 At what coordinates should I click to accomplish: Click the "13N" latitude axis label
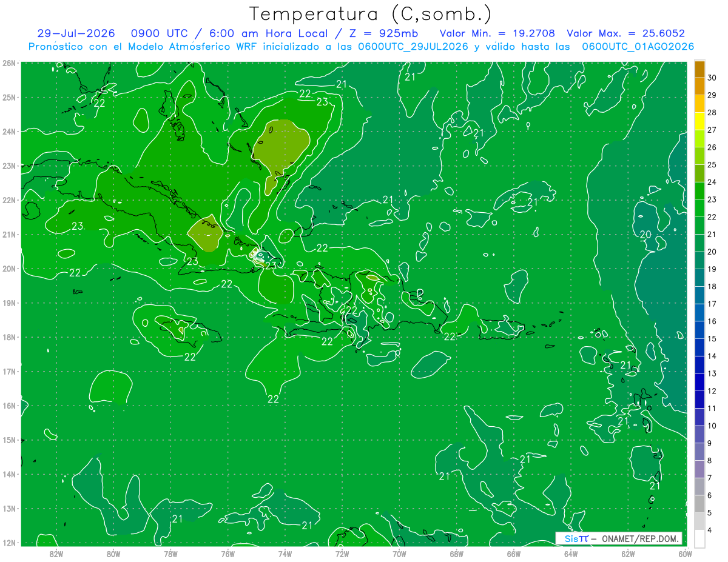(x=9, y=508)
